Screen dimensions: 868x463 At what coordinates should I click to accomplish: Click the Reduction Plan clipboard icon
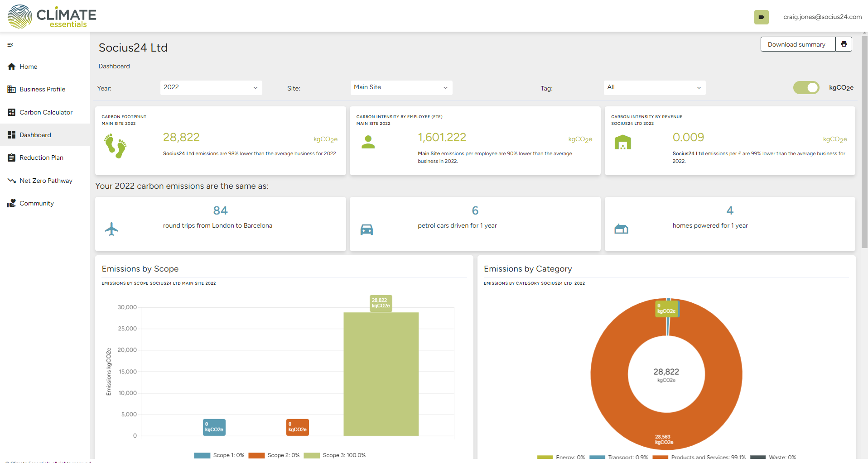coord(12,158)
